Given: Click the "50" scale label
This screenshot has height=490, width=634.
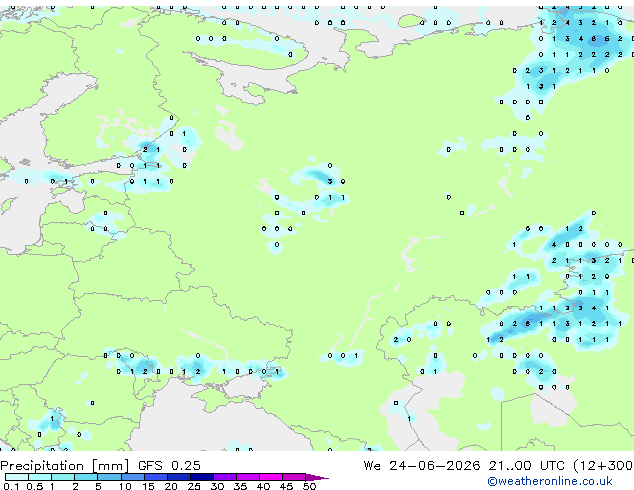Looking at the screenshot, I should (x=309, y=486).
